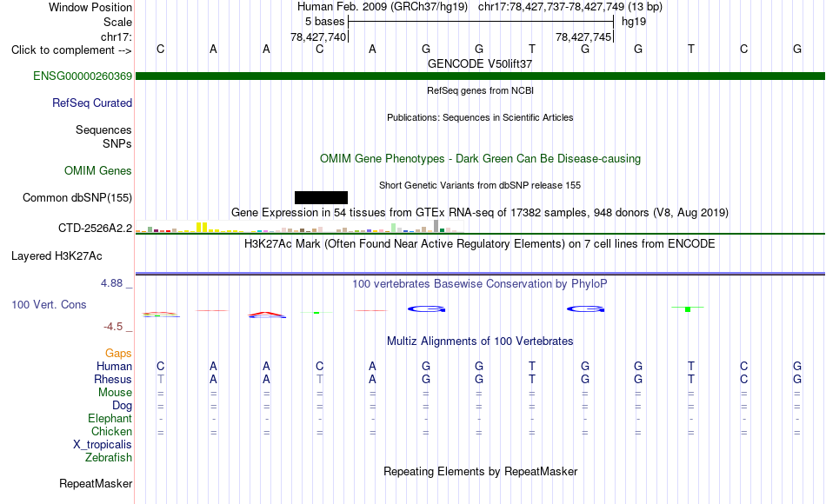Click the hg19 label beside scale bar
Viewport: 826px width, 504px height.
click(634, 22)
